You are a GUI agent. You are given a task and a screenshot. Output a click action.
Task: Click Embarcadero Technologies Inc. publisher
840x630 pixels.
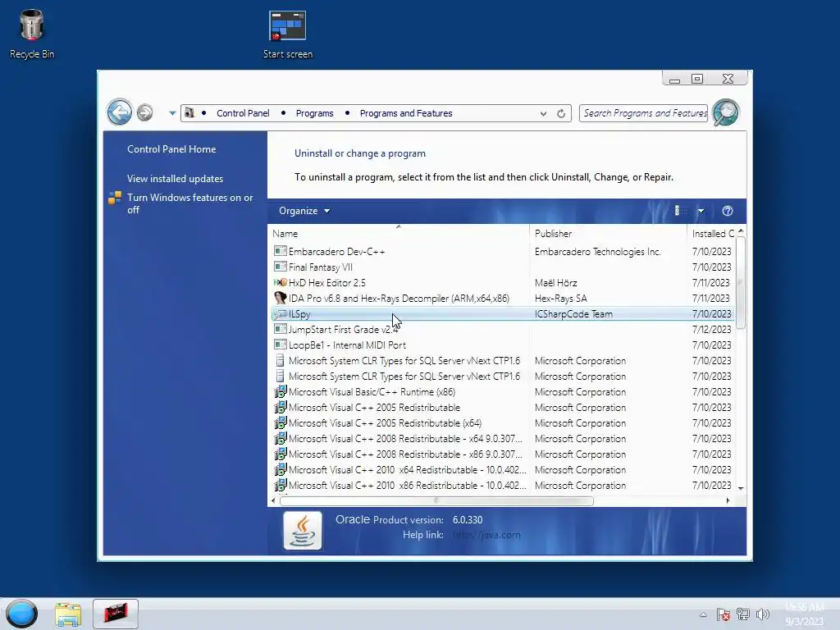[597, 251]
